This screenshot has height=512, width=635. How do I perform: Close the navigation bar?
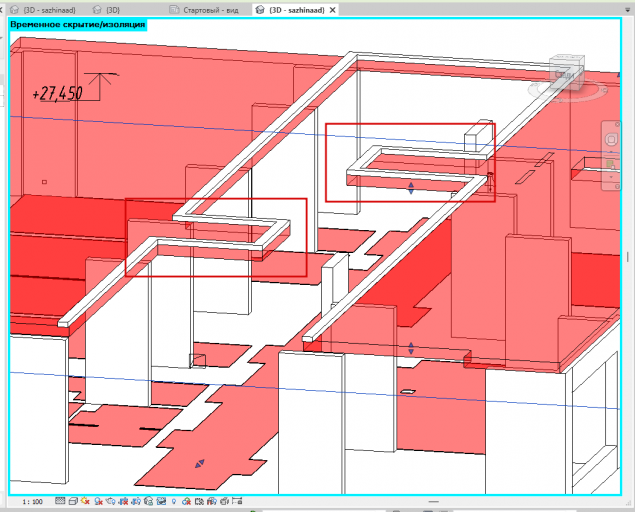617,124
